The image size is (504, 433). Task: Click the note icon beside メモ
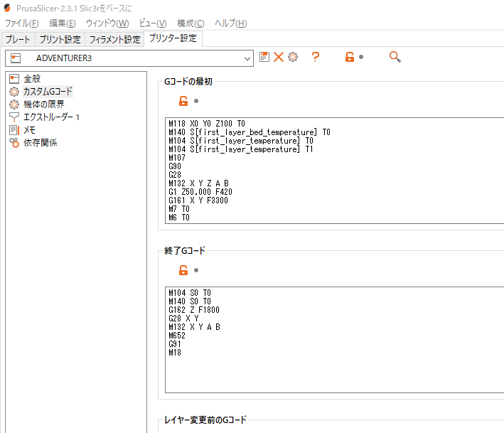click(x=14, y=130)
